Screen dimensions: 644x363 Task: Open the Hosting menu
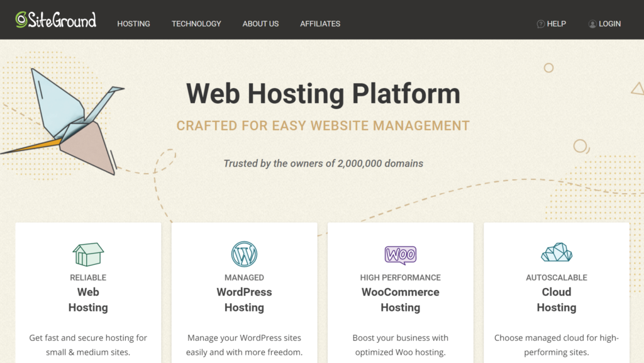click(x=133, y=24)
